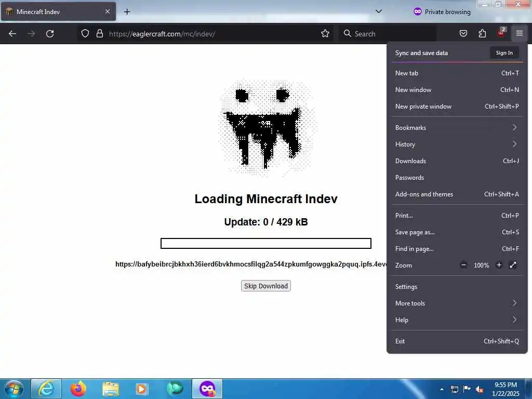Close the Minecraft Indev tab
The width and height of the screenshot is (532, 399).
107,11
